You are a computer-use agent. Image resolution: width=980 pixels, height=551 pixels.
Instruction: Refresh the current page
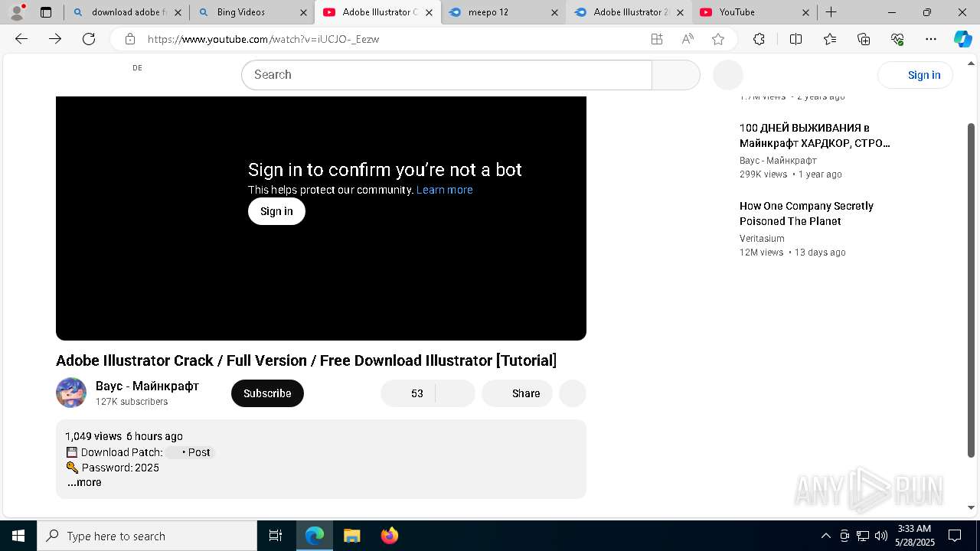[89, 39]
